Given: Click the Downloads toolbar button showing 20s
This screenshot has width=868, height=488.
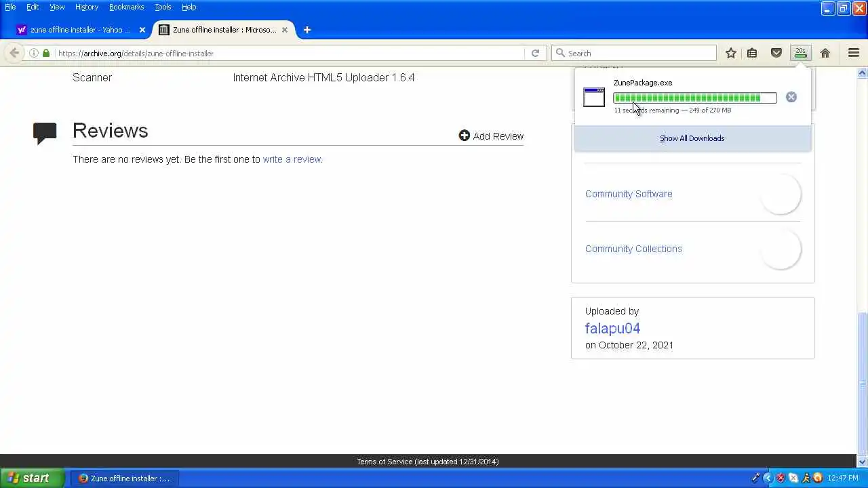Looking at the screenshot, I should (801, 53).
